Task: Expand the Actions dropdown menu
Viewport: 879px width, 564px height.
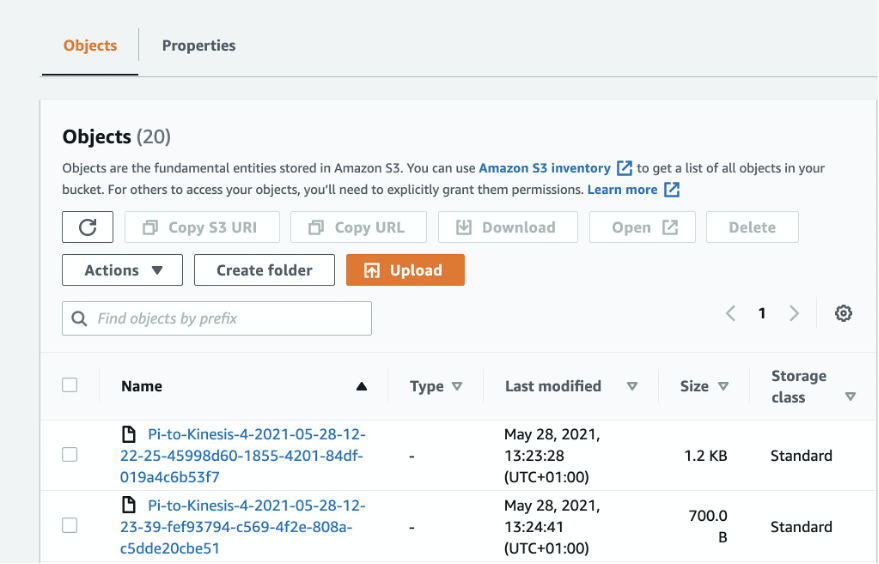Action: click(122, 270)
